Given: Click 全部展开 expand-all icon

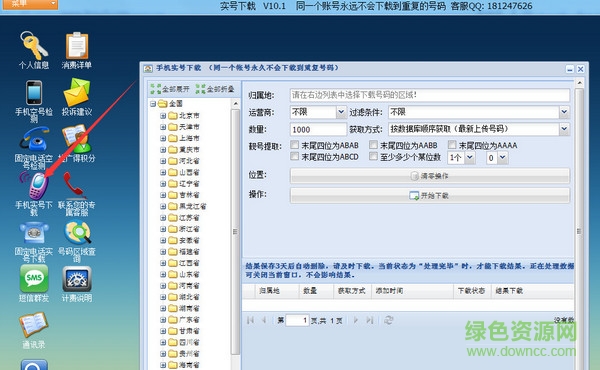Looking at the screenshot, I should tap(155, 89).
